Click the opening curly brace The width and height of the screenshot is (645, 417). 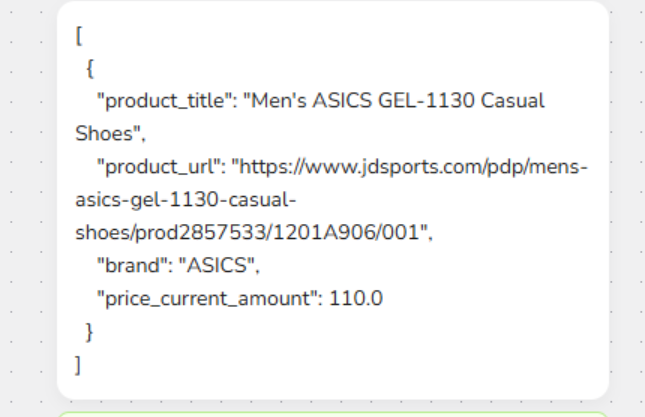tap(90, 69)
